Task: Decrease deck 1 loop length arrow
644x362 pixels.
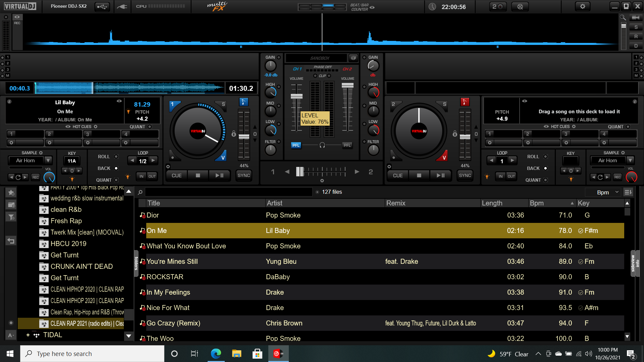Action: pos(132,161)
